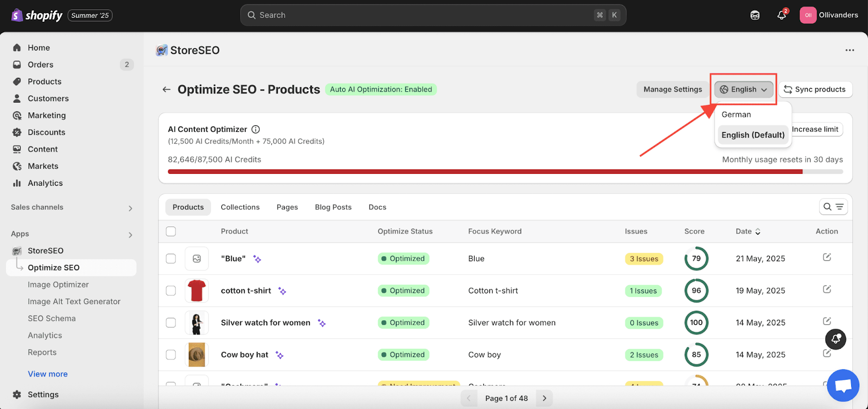Click the View more link in sidebar

click(x=48, y=374)
